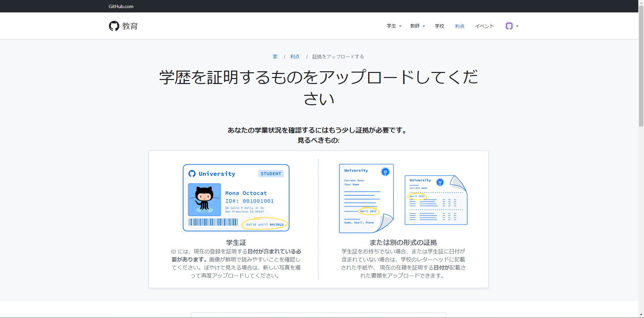Go to 利点 breadcrumb link

(x=295, y=56)
